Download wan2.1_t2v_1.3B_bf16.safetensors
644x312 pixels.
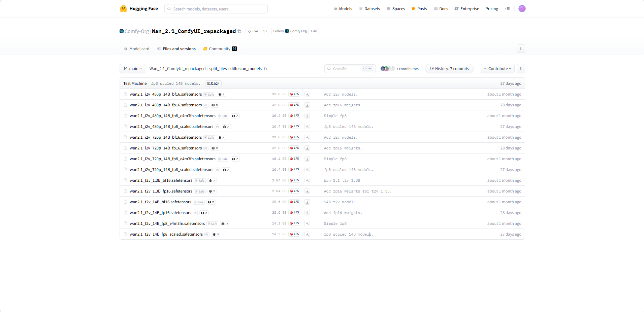(x=307, y=180)
